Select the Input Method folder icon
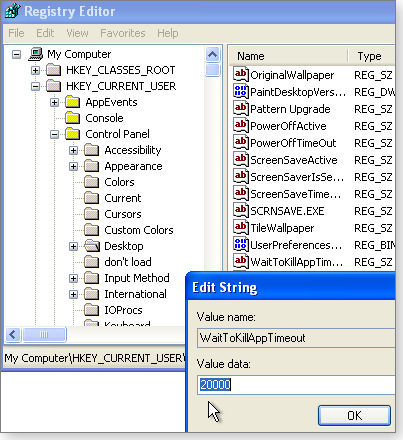The image size is (403, 440). pyautogui.click(x=91, y=278)
